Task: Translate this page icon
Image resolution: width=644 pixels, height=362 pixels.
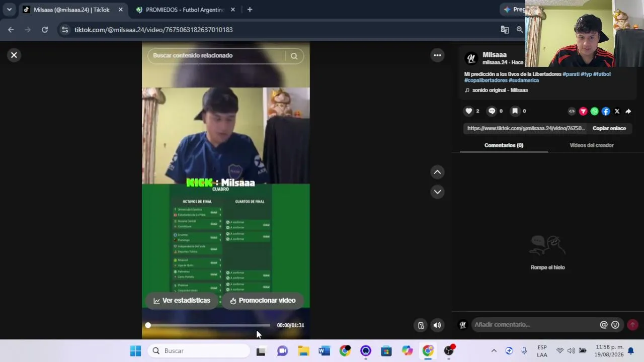Action: [505, 30]
